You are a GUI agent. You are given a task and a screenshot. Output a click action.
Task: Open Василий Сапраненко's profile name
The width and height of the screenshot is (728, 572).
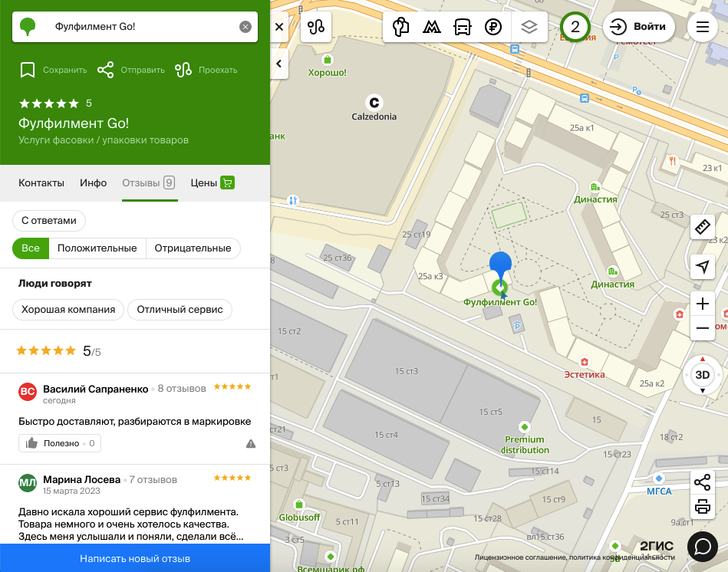pyautogui.click(x=96, y=389)
